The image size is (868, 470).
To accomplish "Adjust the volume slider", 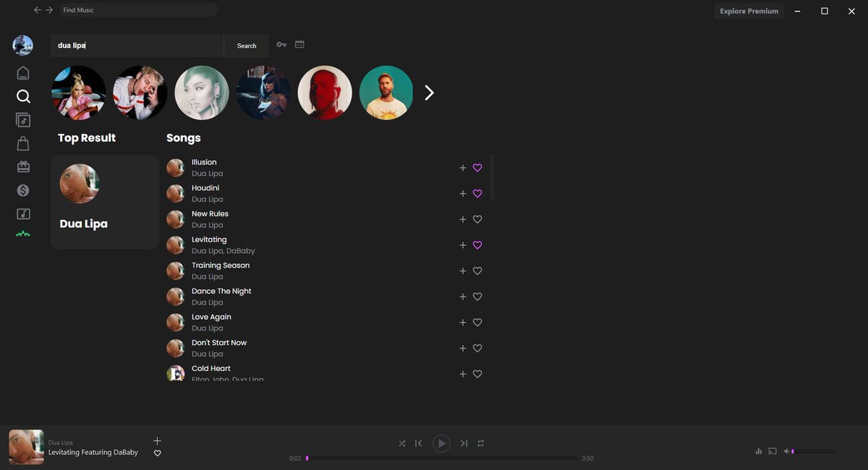I will click(x=815, y=451).
